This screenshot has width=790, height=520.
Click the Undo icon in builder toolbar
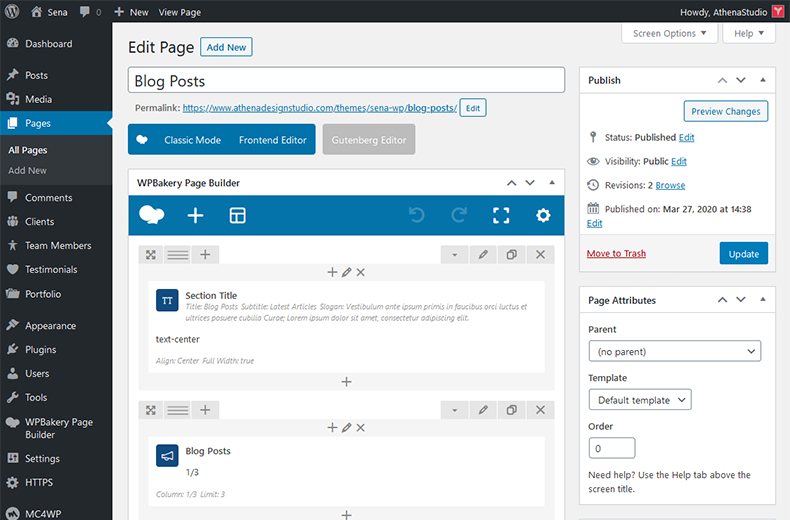417,216
